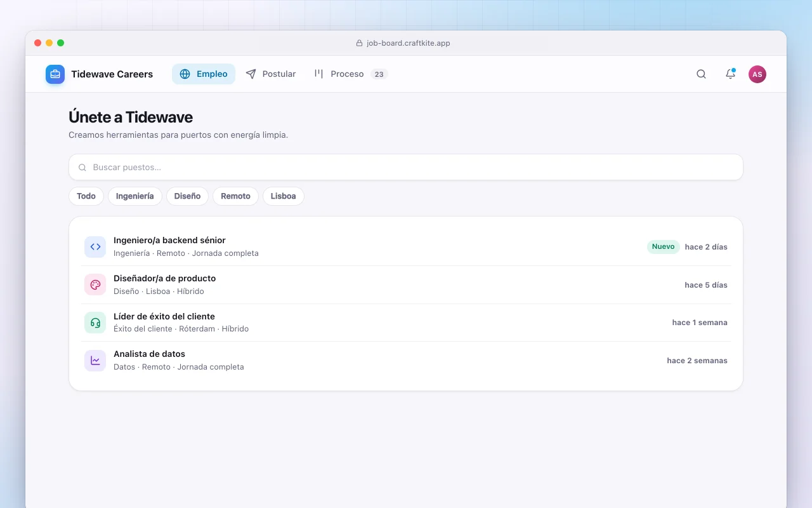Focus the Buscar puestos search field
This screenshot has width=812, height=508.
click(406, 167)
